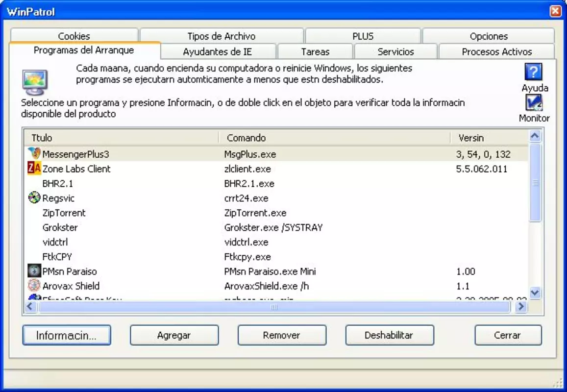Click the Arovax Shield icon

(34, 285)
